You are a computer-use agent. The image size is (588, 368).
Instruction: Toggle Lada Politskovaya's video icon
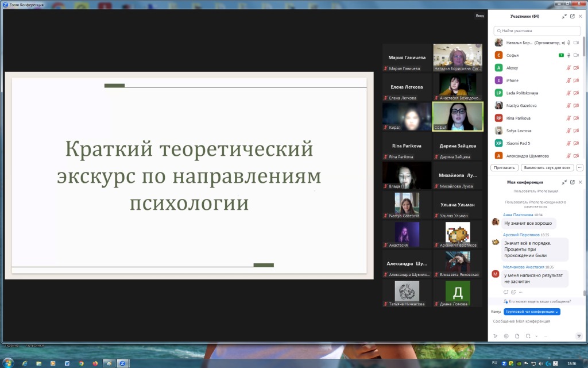(x=577, y=93)
